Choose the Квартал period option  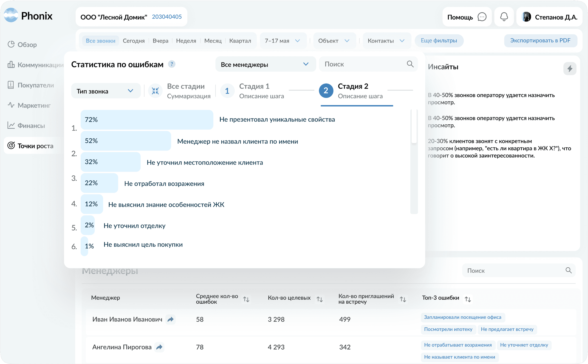240,41
